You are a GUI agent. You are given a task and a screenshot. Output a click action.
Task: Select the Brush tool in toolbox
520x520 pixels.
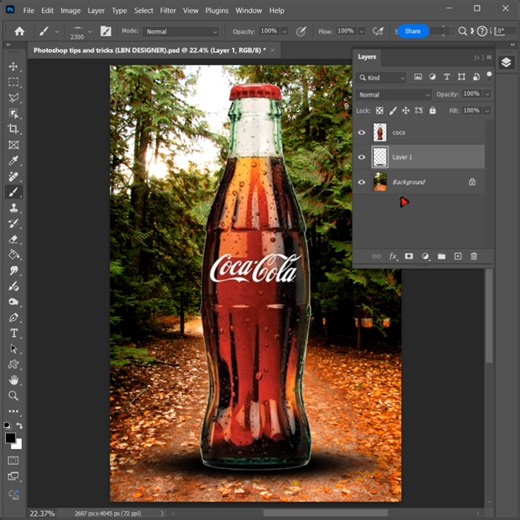pos(13,192)
